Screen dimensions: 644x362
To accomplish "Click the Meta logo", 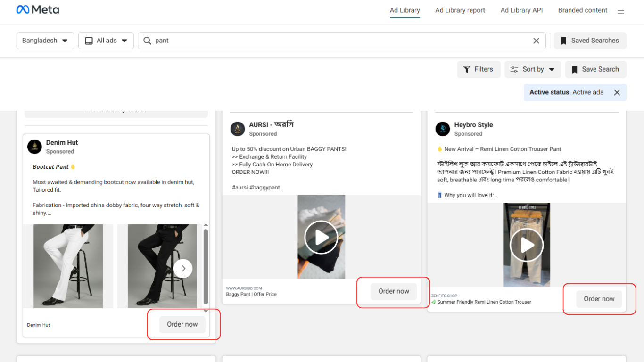I will [38, 10].
